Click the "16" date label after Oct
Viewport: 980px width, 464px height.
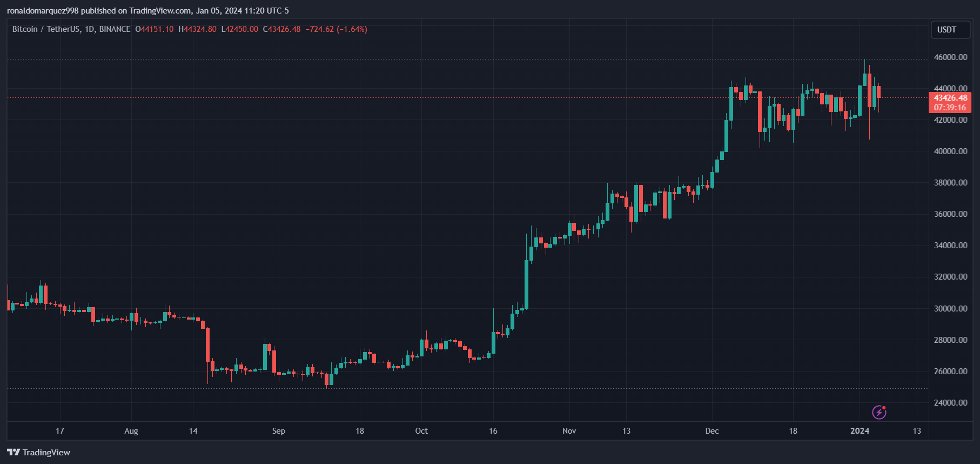coord(493,431)
